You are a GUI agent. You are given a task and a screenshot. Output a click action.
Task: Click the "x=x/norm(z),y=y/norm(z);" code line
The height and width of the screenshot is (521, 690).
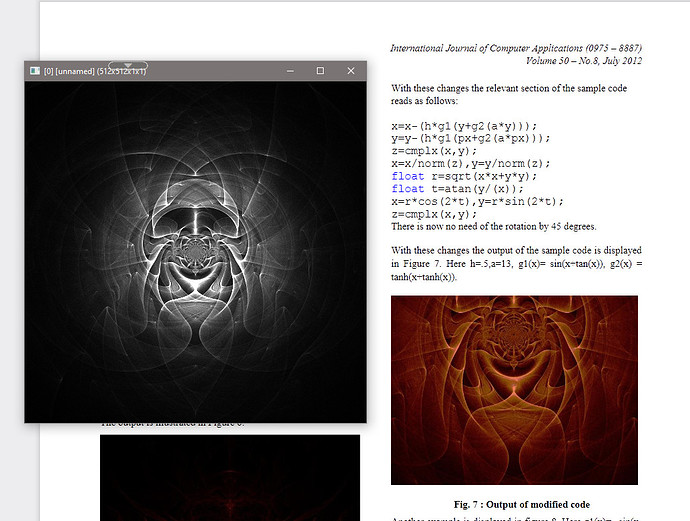472,163
